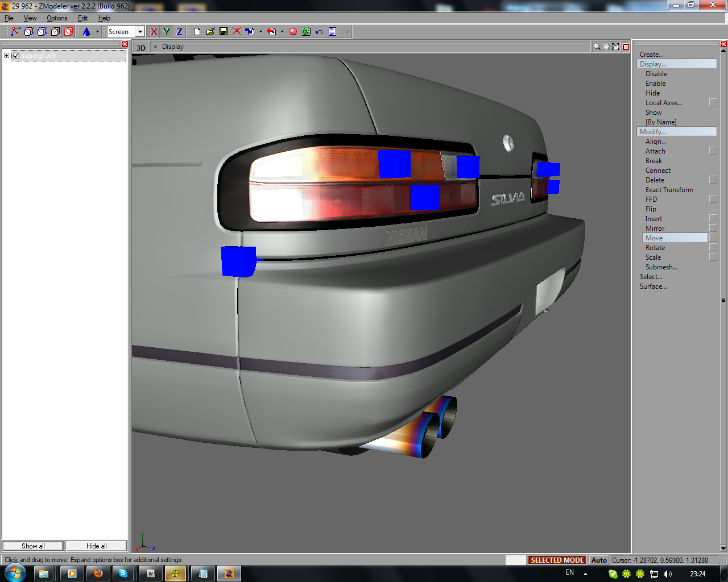Click the Export icon in toolbar

pos(271,32)
